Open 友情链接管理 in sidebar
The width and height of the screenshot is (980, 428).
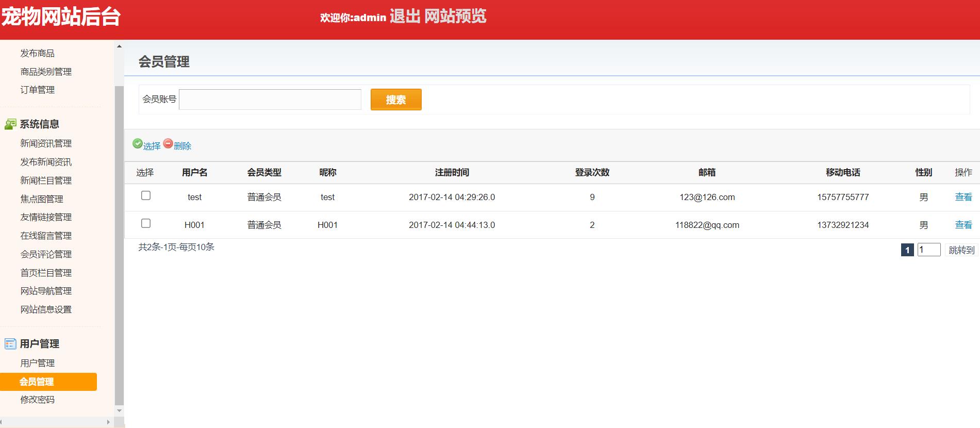click(x=46, y=217)
